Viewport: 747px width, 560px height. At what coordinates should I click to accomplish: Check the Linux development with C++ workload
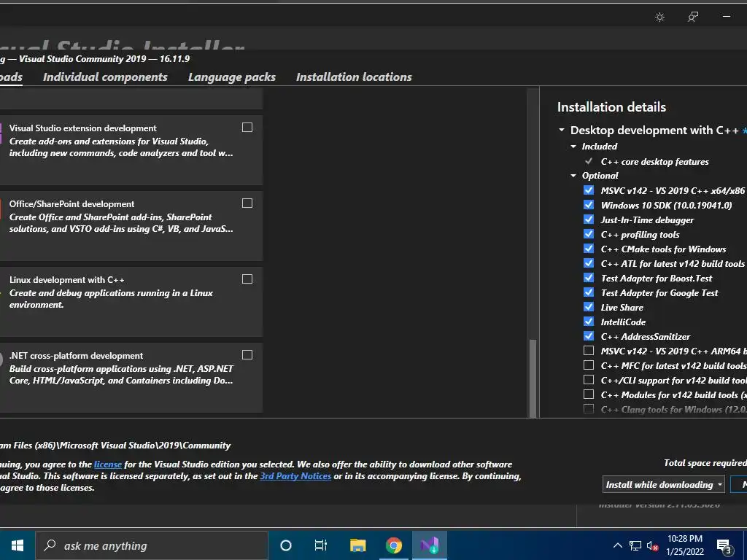[247, 279]
